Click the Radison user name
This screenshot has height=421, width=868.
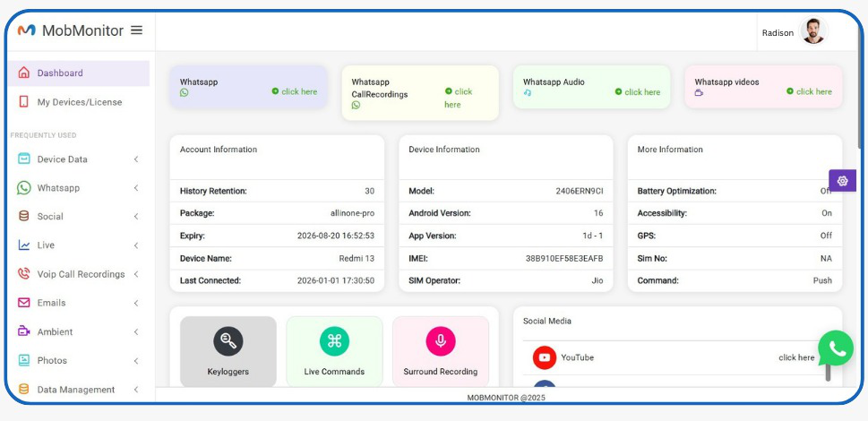click(778, 32)
